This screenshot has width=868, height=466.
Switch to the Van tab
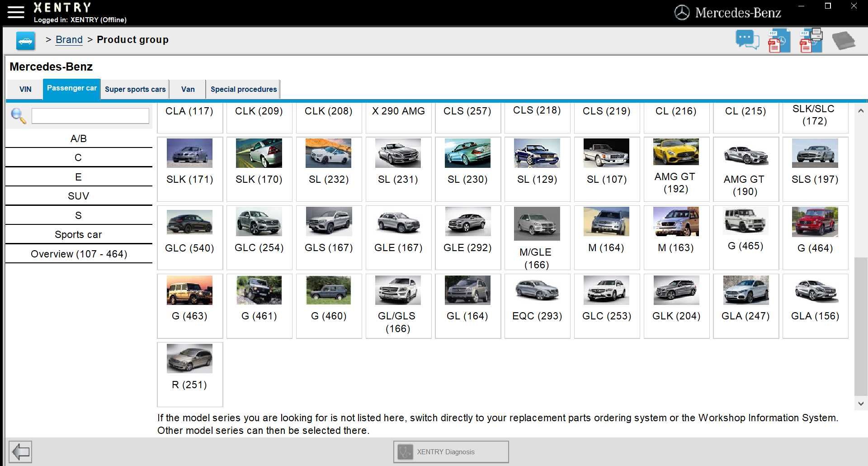(188, 89)
